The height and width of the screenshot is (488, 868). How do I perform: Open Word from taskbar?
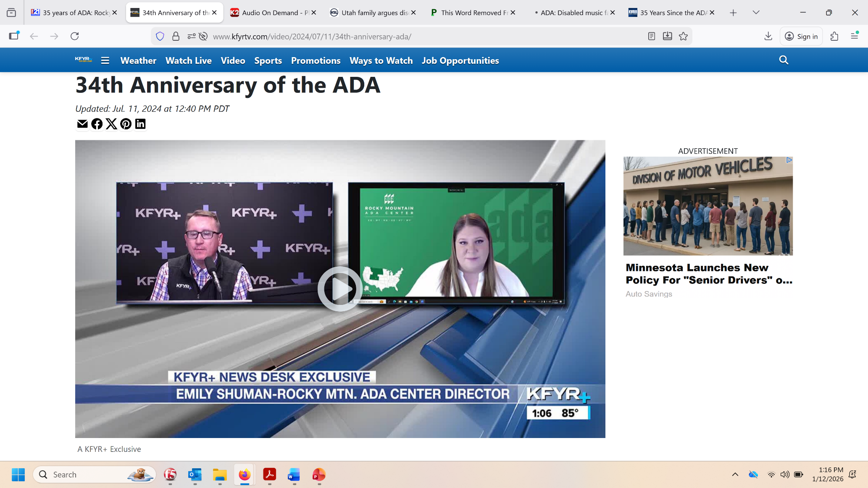(294, 475)
